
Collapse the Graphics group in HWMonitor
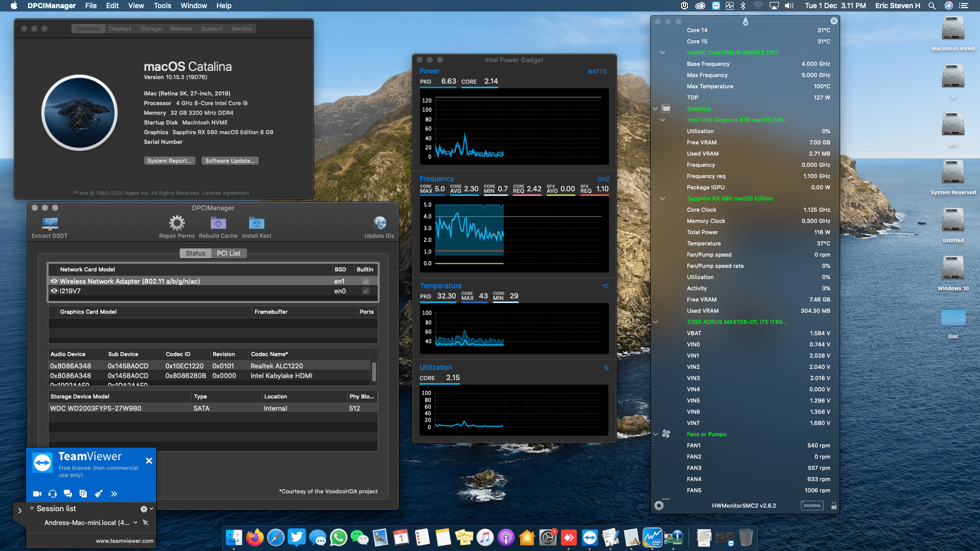[655, 109]
